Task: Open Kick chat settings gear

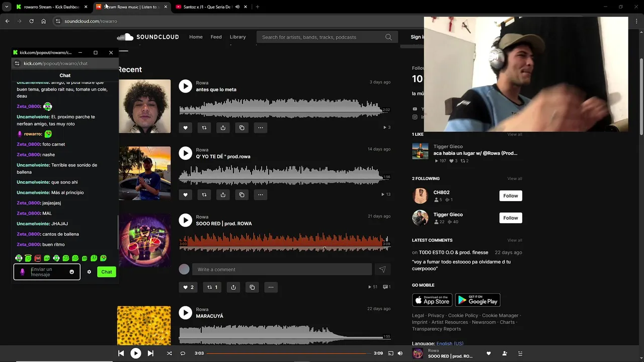Action: [89, 272]
